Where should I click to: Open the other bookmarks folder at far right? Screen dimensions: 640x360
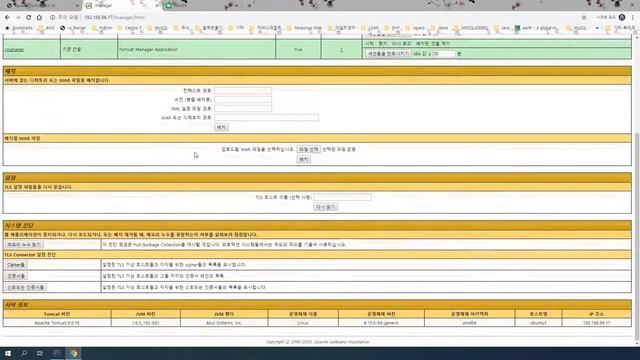click(621, 28)
